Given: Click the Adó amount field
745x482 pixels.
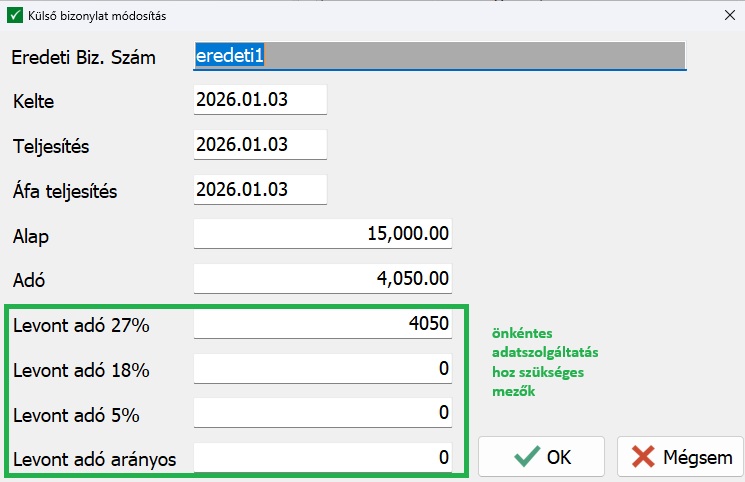Looking at the screenshot, I should [322, 277].
